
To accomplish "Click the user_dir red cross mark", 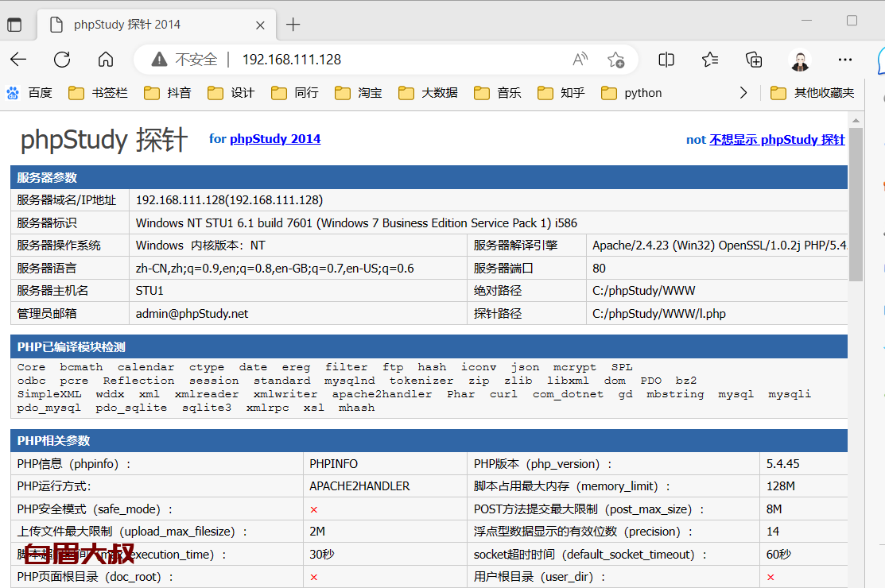I will click(770, 578).
